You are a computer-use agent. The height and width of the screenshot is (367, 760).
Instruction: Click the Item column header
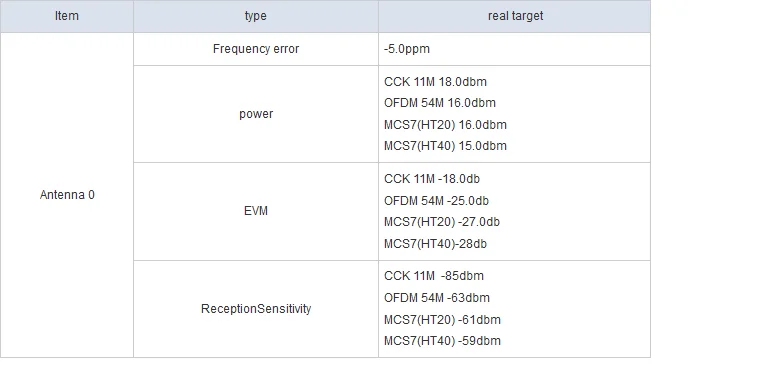point(67,16)
